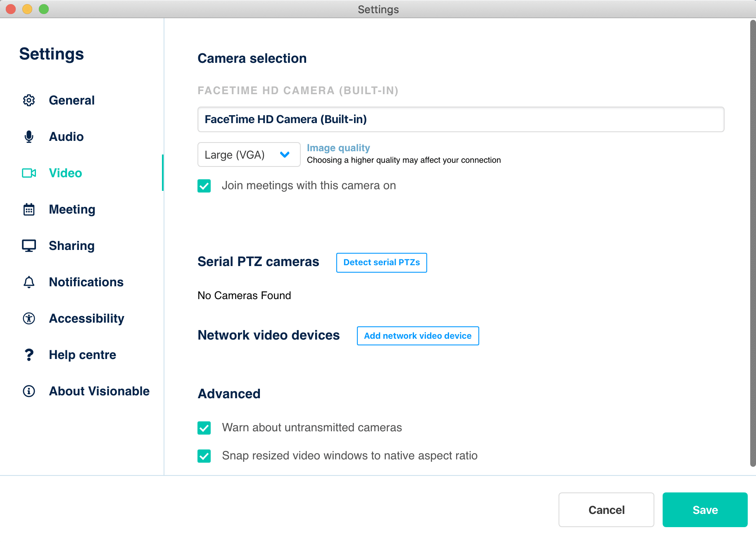Open Help centre via question mark icon
This screenshot has width=756, height=542.
point(29,354)
